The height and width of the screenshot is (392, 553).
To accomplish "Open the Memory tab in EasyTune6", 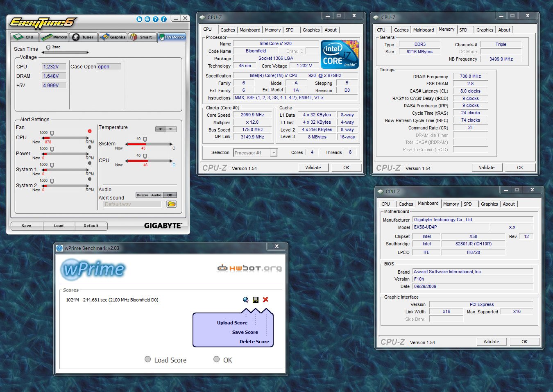I will 54,37.
